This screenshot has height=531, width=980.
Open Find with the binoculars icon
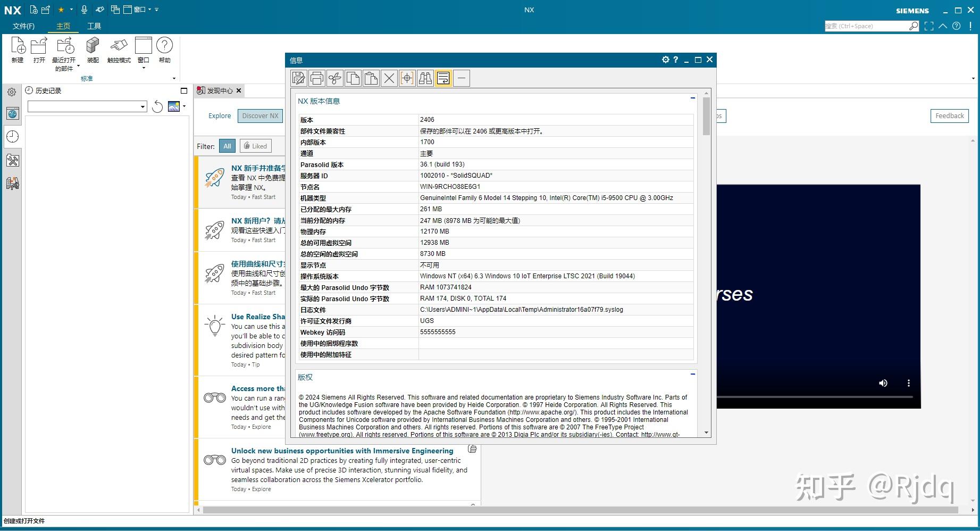coord(425,78)
